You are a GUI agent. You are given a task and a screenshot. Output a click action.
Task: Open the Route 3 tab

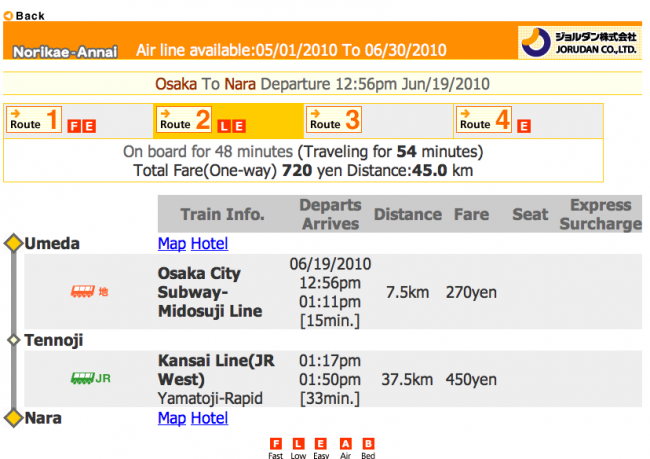tap(334, 121)
